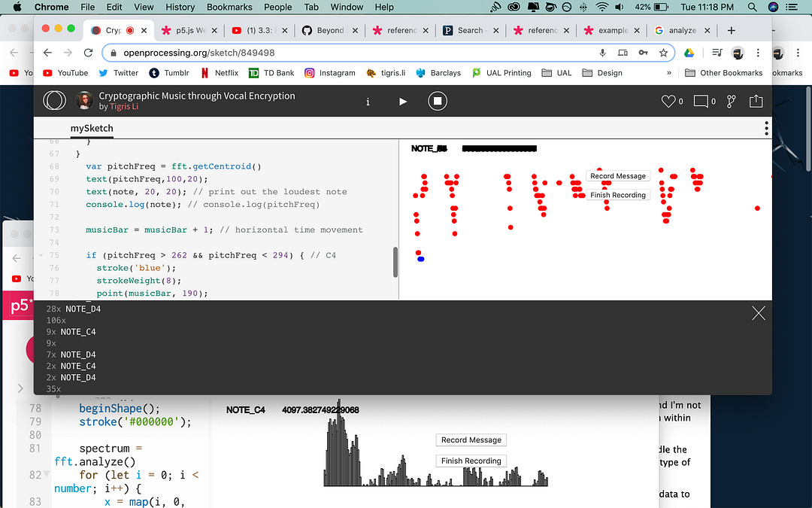812x508 pixels.
Task: Collapse the code fold arrow at line 75
Action: pyautogui.click(x=41, y=255)
